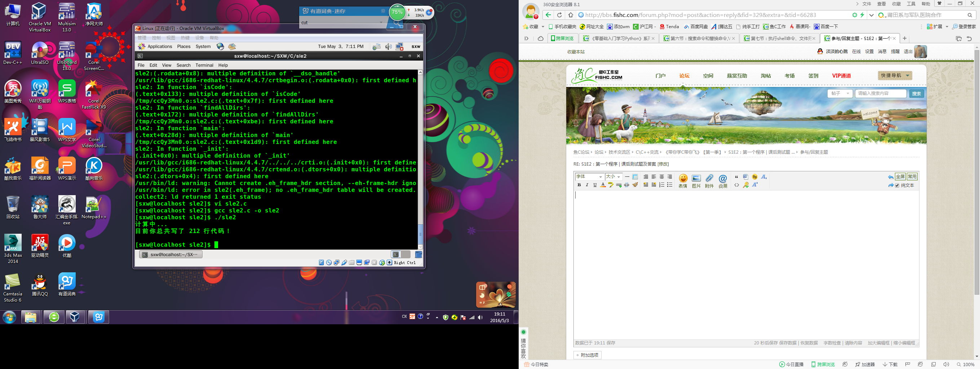
Task: Click the 签到 sign-in link
Action: [813, 76]
